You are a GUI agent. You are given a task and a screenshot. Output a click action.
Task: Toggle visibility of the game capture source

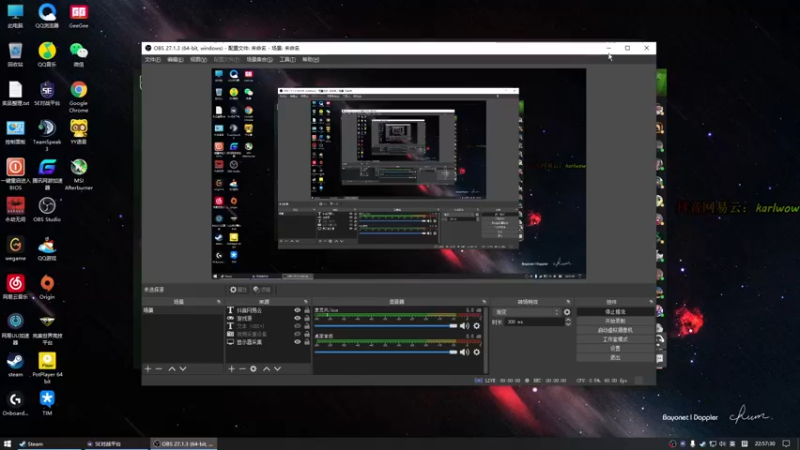[x=297, y=318]
